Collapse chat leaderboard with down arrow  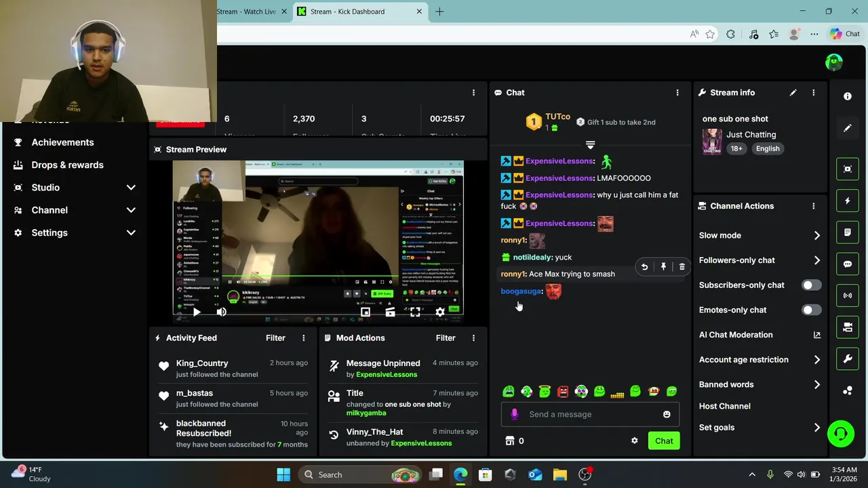[590, 145]
